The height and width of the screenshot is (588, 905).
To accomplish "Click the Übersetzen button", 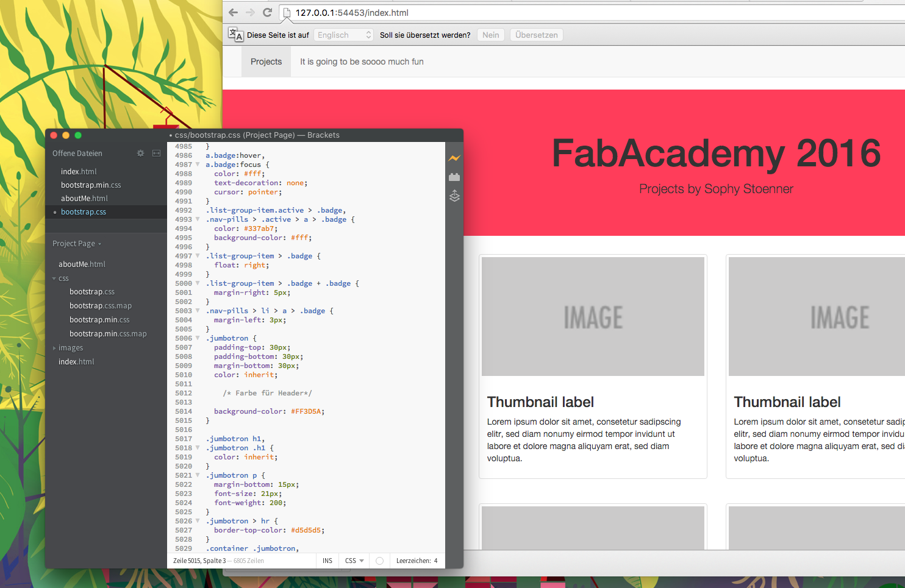I will click(x=537, y=35).
